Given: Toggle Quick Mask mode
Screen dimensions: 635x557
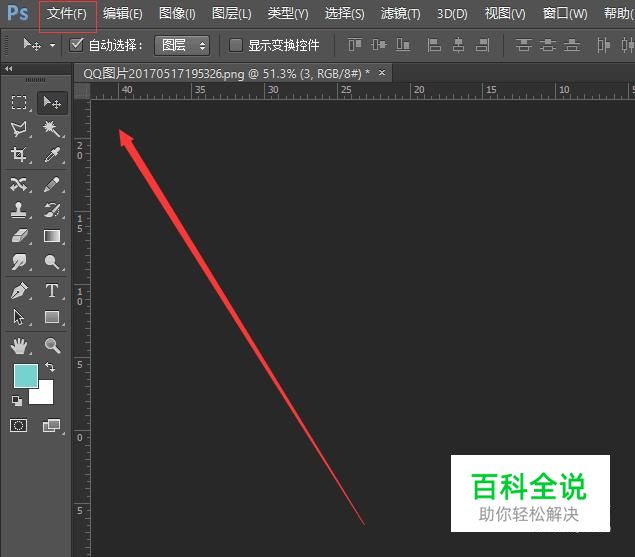Looking at the screenshot, I should (19, 425).
